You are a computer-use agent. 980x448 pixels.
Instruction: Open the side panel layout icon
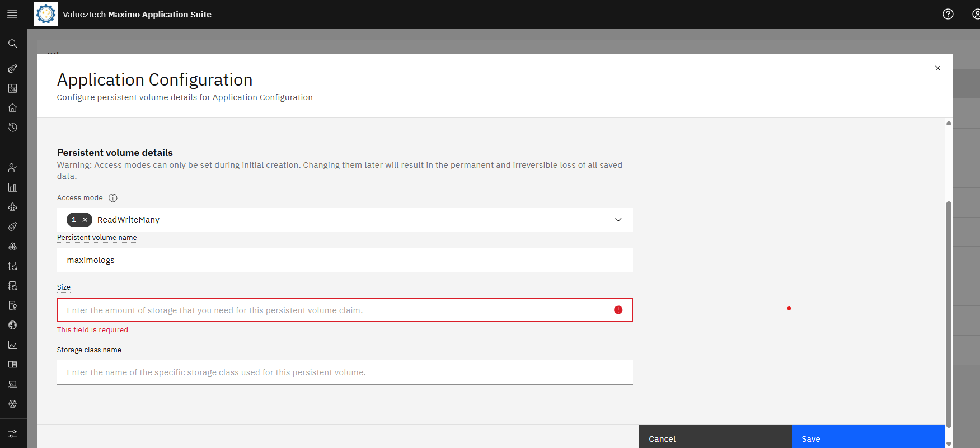pos(12,365)
